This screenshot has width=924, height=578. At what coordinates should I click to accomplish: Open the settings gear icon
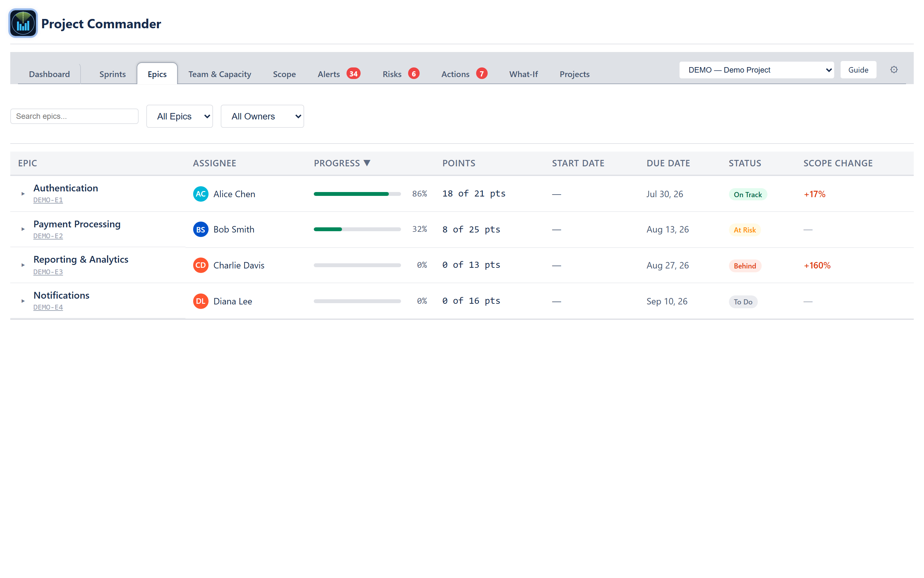(894, 70)
